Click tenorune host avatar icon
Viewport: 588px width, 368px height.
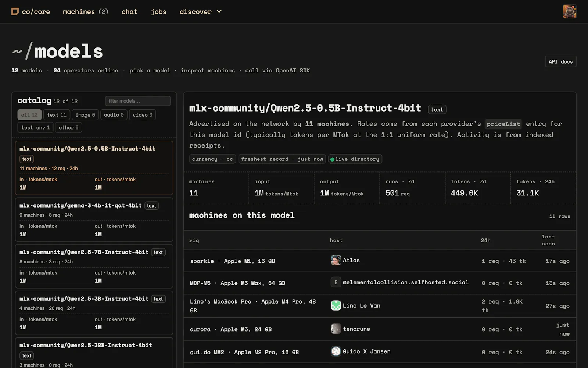pyautogui.click(x=336, y=329)
